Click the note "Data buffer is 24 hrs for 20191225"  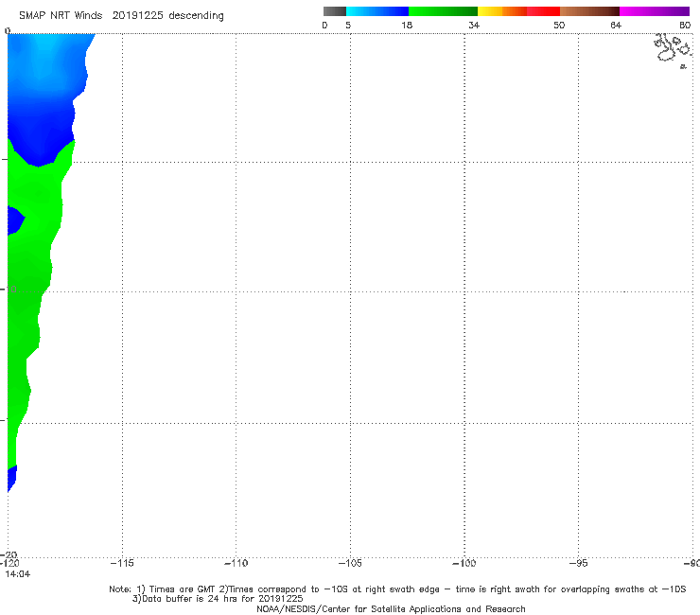tap(218, 599)
